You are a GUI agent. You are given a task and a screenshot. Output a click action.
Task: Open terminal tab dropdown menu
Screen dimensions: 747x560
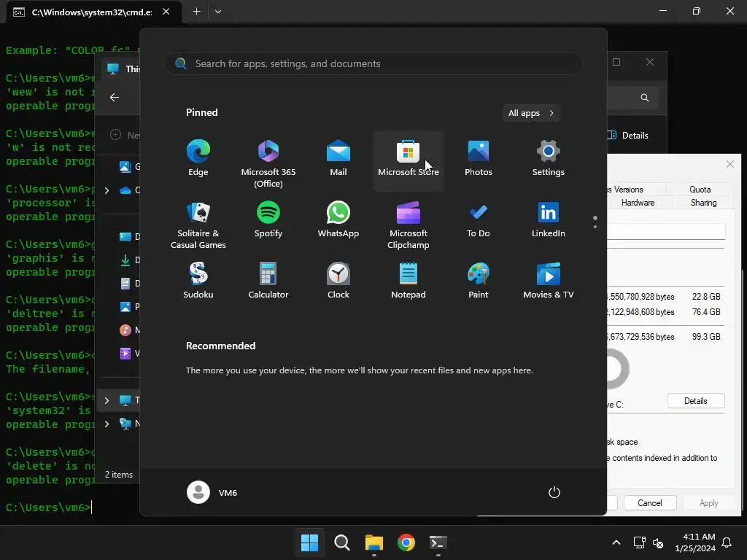(x=217, y=12)
